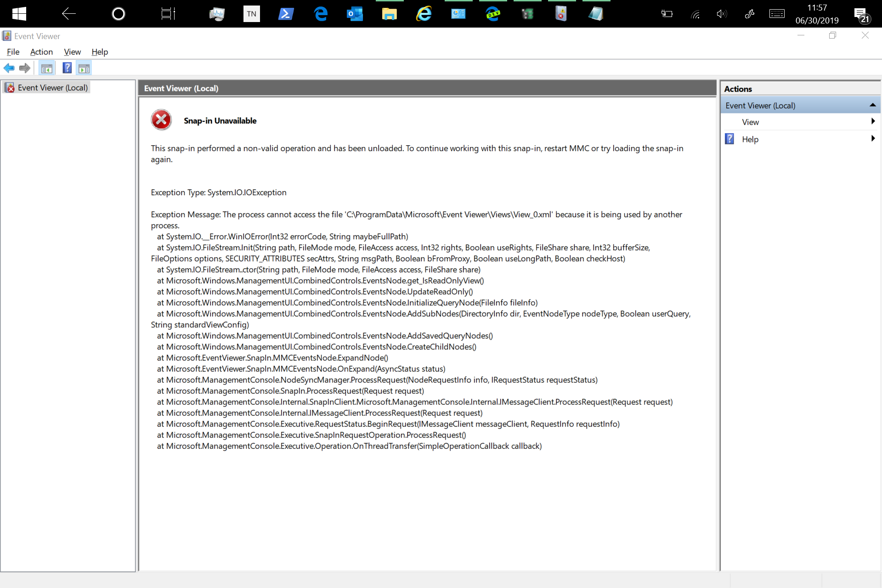882x588 pixels.
Task: Open the Help menu
Action: point(100,52)
